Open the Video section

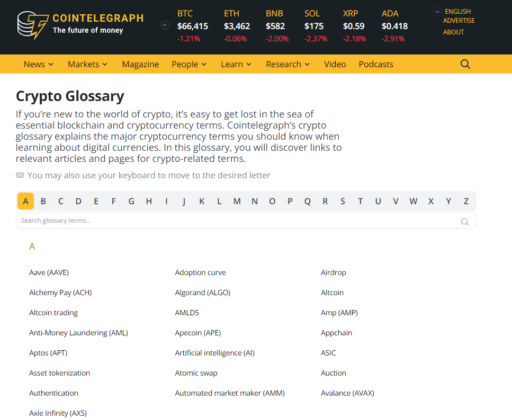point(335,65)
